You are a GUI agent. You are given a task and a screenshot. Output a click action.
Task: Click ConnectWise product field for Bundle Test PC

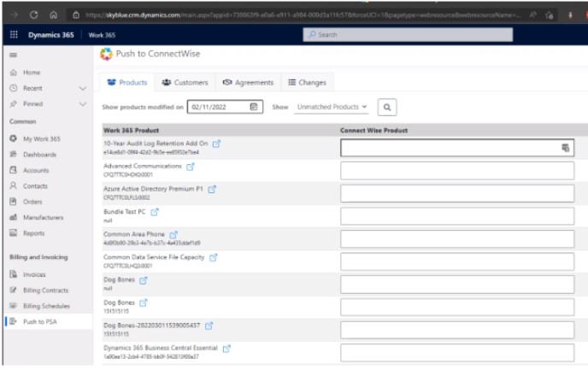point(457,216)
